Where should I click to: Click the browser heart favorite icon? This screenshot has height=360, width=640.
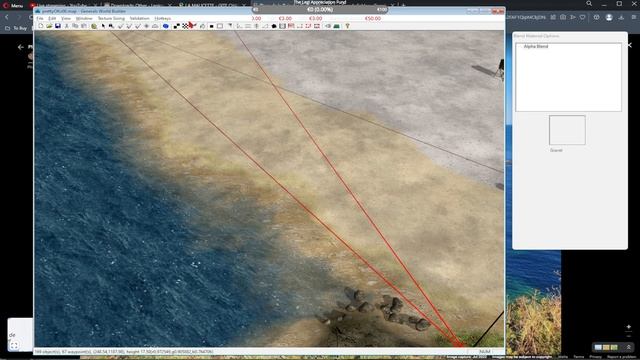tap(582, 18)
